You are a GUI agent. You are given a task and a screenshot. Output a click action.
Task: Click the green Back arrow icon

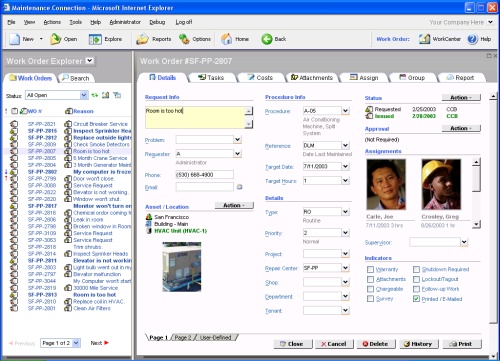pos(267,39)
